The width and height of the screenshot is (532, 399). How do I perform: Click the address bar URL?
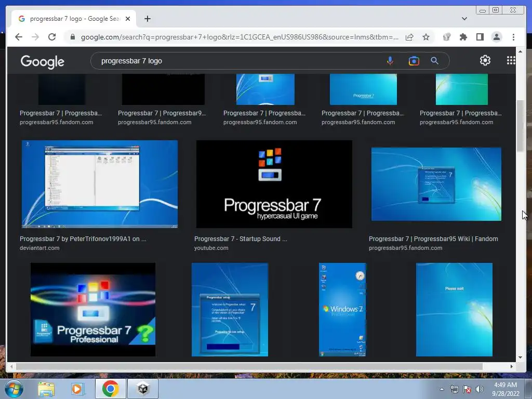tap(240, 37)
